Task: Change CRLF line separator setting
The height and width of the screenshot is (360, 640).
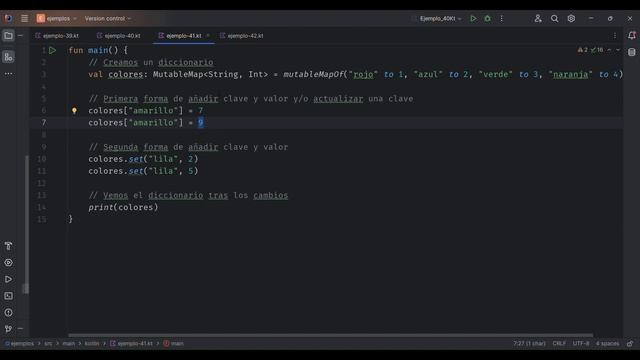Action: click(x=559, y=343)
